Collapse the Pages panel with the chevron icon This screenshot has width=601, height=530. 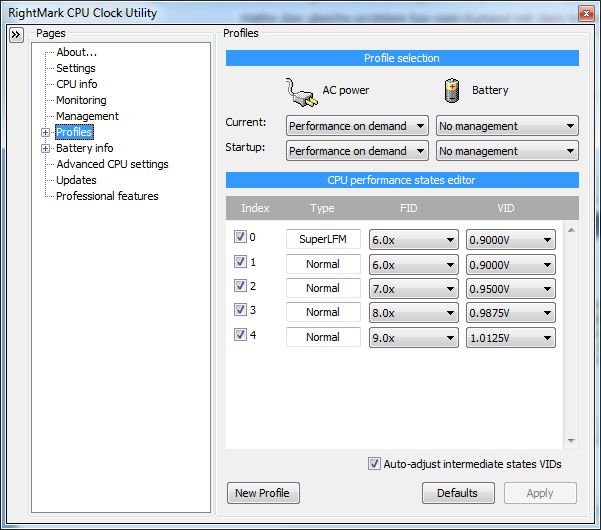click(16, 35)
